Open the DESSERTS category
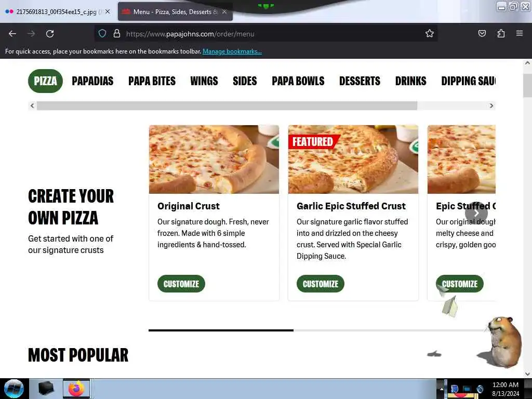This screenshot has width=532, height=399. tap(360, 81)
